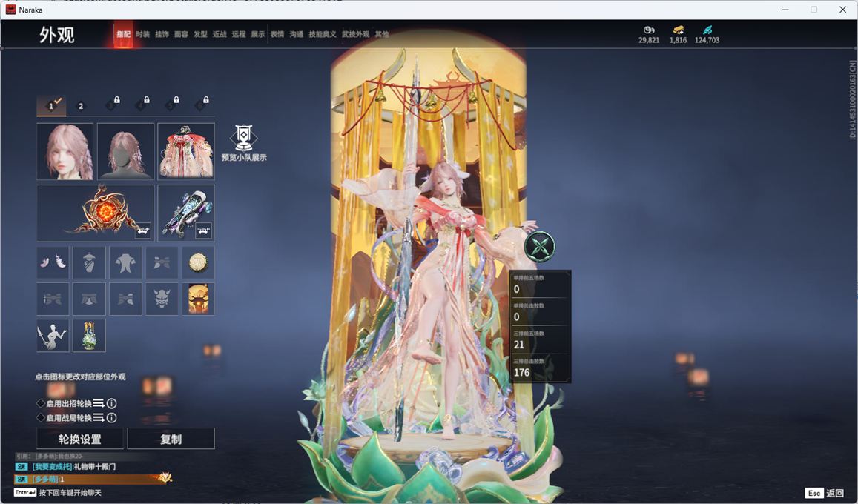This screenshot has height=504, width=858.
Task: Click the 预览小队展示 label
Action: pos(244,157)
